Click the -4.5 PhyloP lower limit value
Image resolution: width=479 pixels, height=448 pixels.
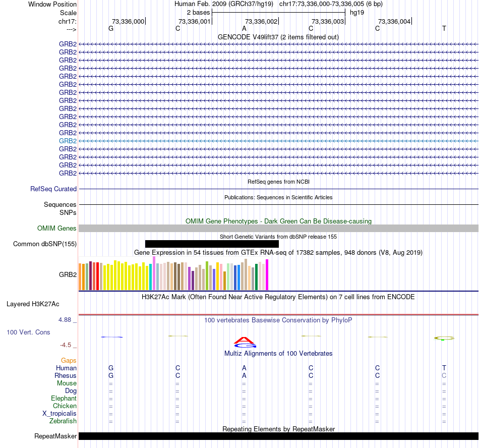tap(66, 345)
